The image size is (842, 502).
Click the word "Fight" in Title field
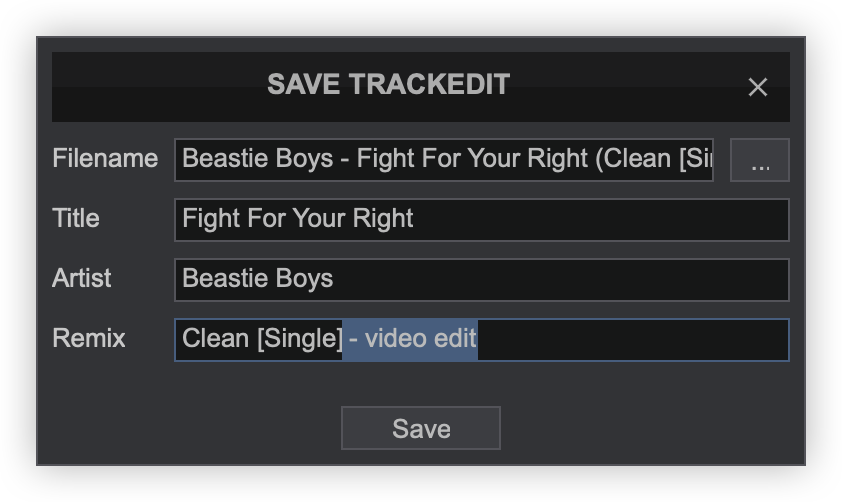(x=207, y=219)
